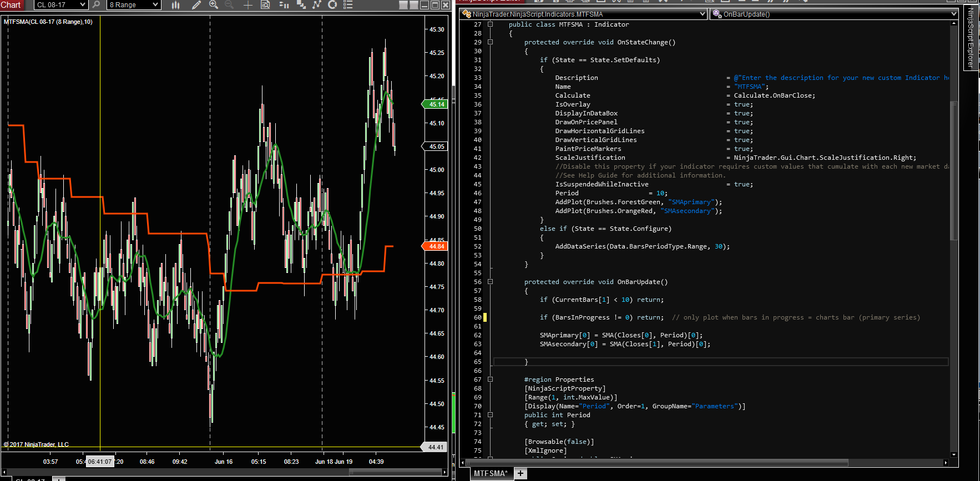This screenshot has height=481, width=980.
Task: Click the editor vertical scrollbar thumb
Action: 954,170
